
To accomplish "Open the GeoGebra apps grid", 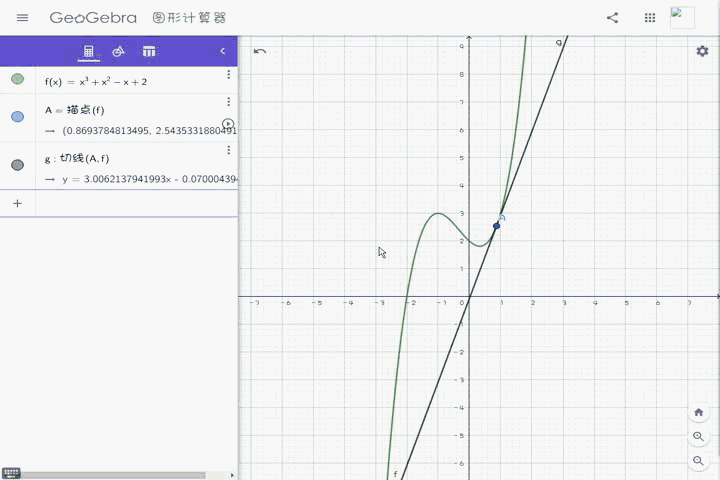I will (x=650, y=18).
